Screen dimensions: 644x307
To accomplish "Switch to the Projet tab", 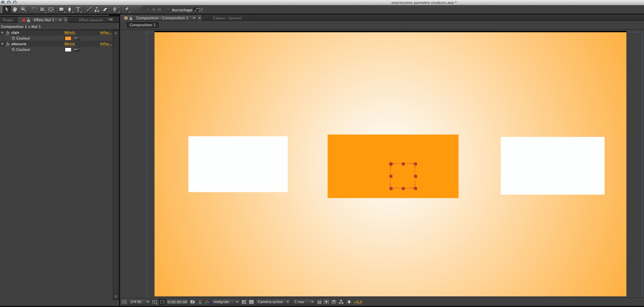I will pyautogui.click(x=8, y=20).
